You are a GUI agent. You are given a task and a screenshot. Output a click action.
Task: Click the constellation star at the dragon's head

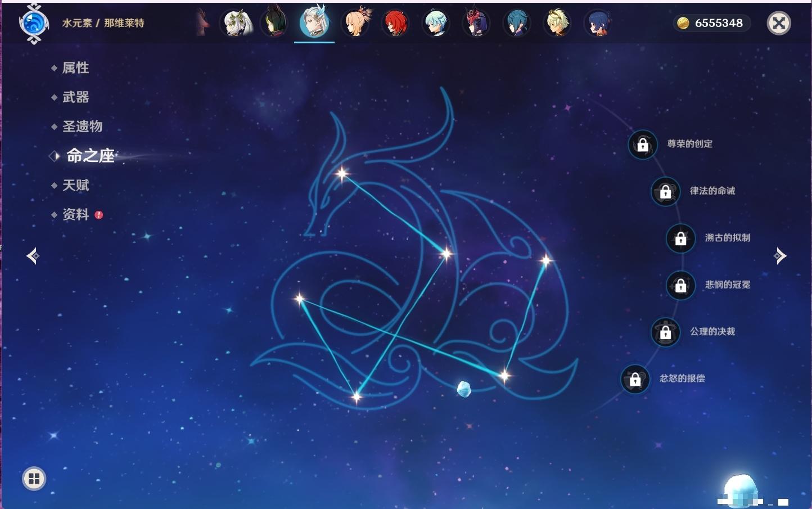pyautogui.click(x=341, y=174)
